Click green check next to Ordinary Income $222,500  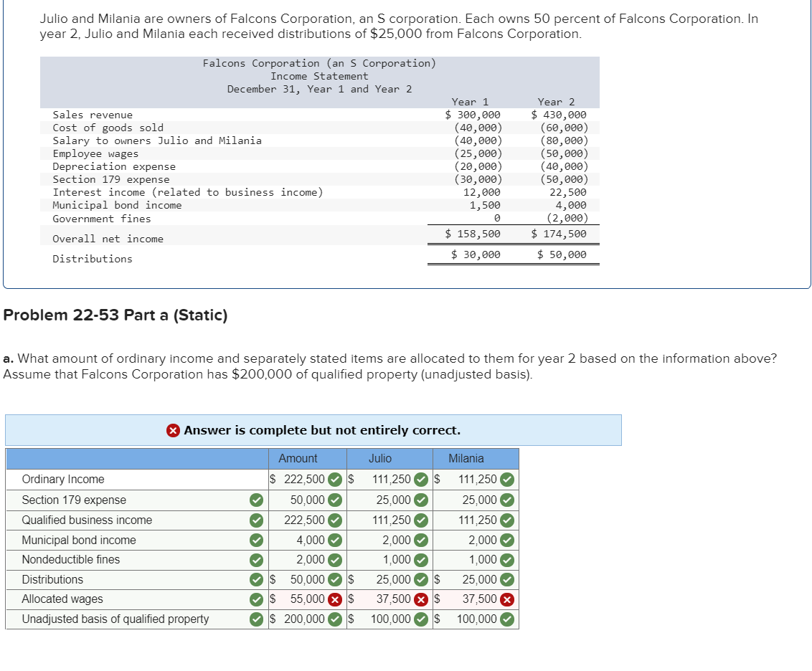[x=336, y=480]
